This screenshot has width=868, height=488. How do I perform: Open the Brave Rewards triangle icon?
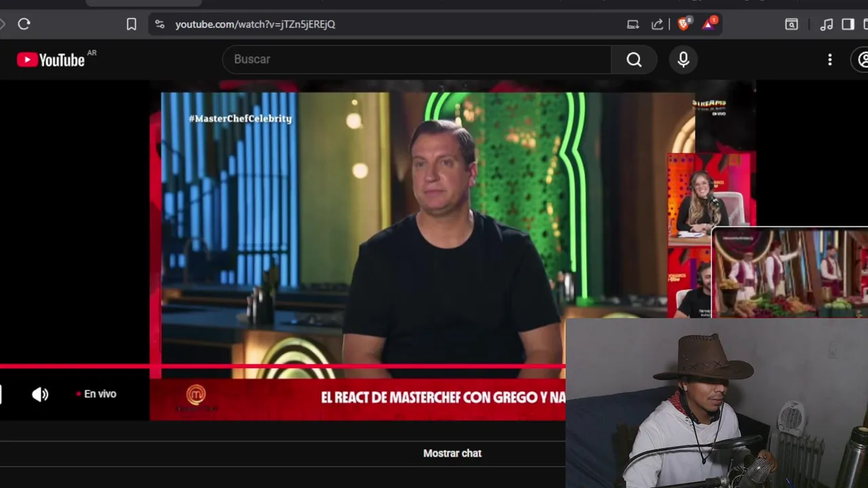point(709,24)
